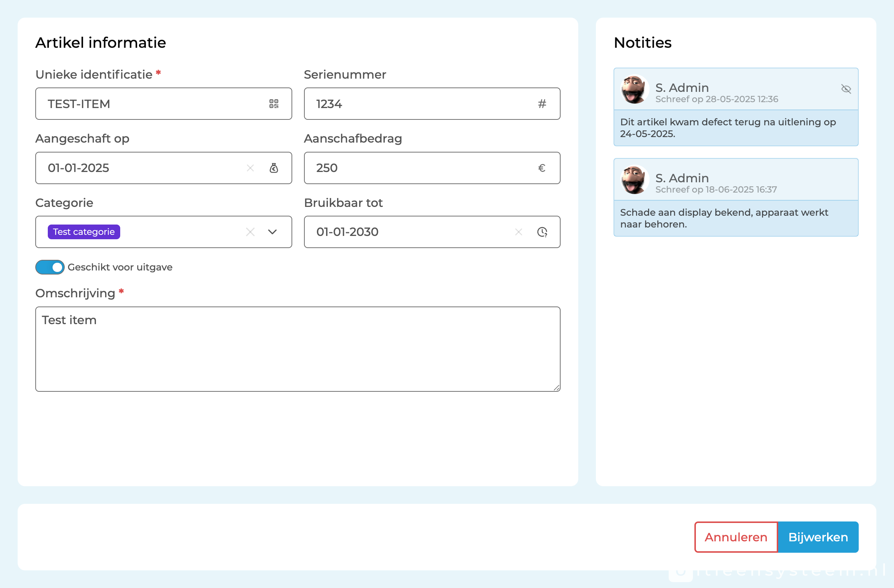Screen dimensions: 894x588
Task: Click inside the Omschrijving textarea
Action: 298,349
